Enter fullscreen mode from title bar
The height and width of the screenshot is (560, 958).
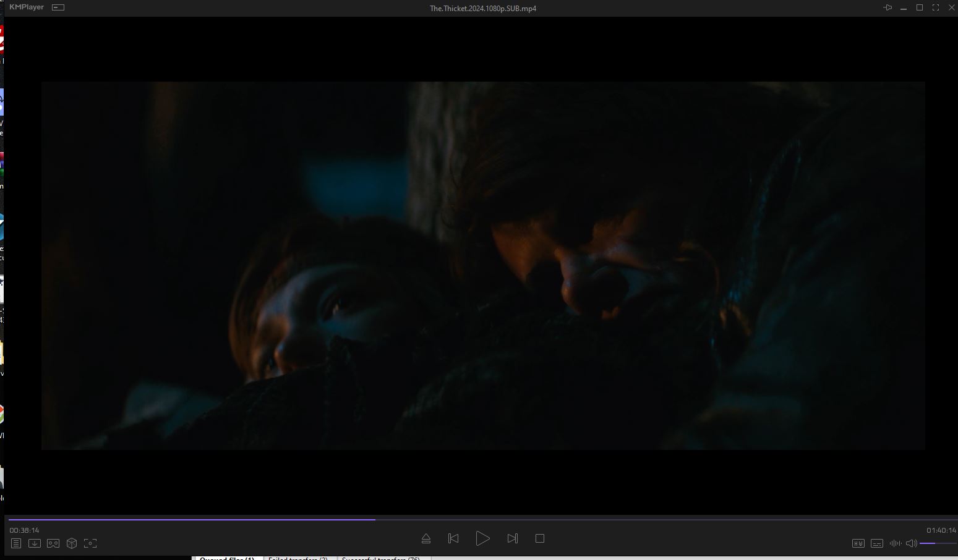[936, 7]
